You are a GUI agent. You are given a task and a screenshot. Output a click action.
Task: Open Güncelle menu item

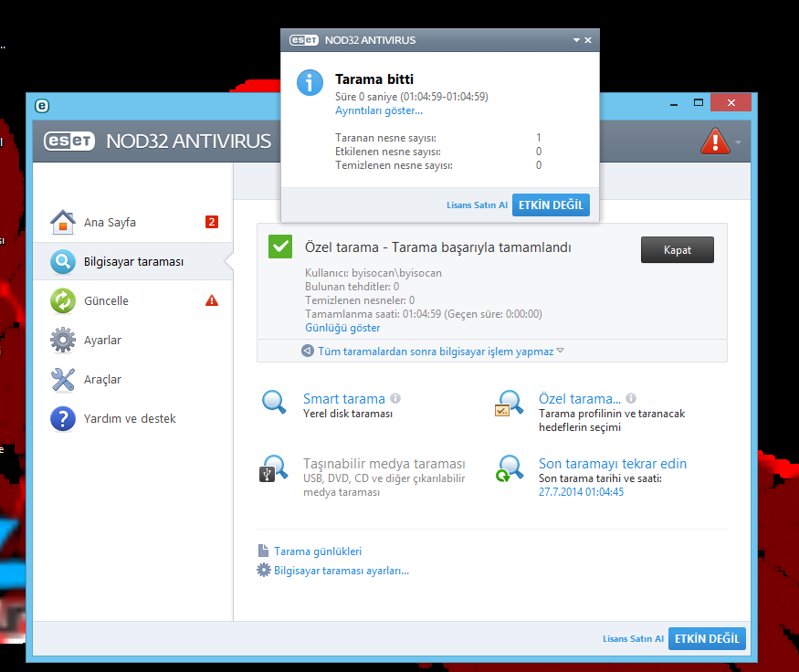tap(133, 300)
